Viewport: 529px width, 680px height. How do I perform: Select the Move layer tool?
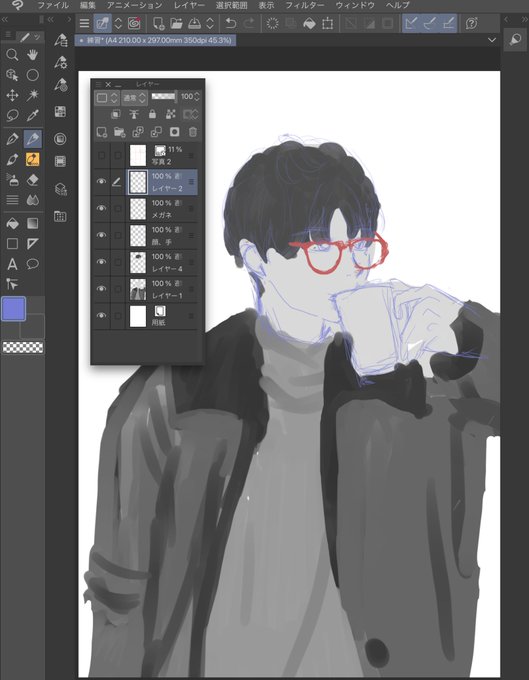point(12,95)
